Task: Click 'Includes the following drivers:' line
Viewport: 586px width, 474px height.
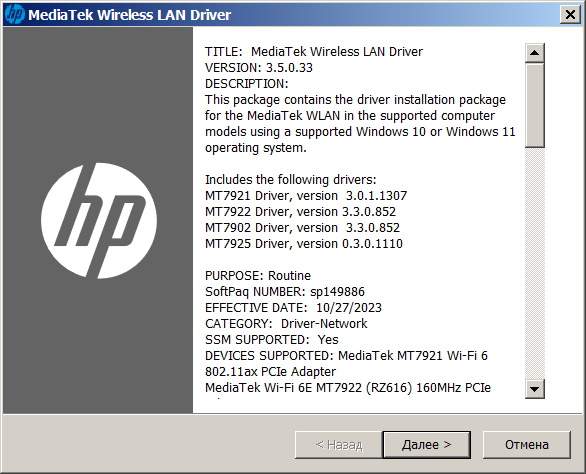Action: click(290, 180)
